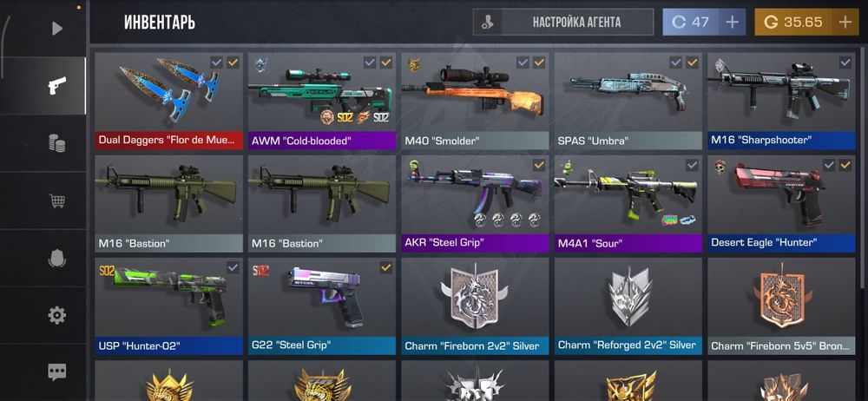Image resolution: width=868 pixels, height=401 pixels.
Task: Select the M4A1 "Sour" rifle
Action: pyautogui.click(x=628, y=204)
